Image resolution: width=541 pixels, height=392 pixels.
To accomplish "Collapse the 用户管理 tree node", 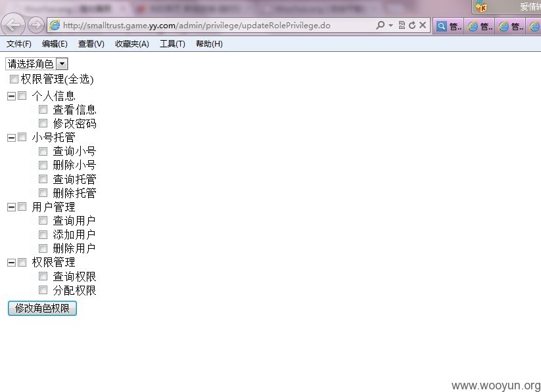I will (x=11, y=207).
